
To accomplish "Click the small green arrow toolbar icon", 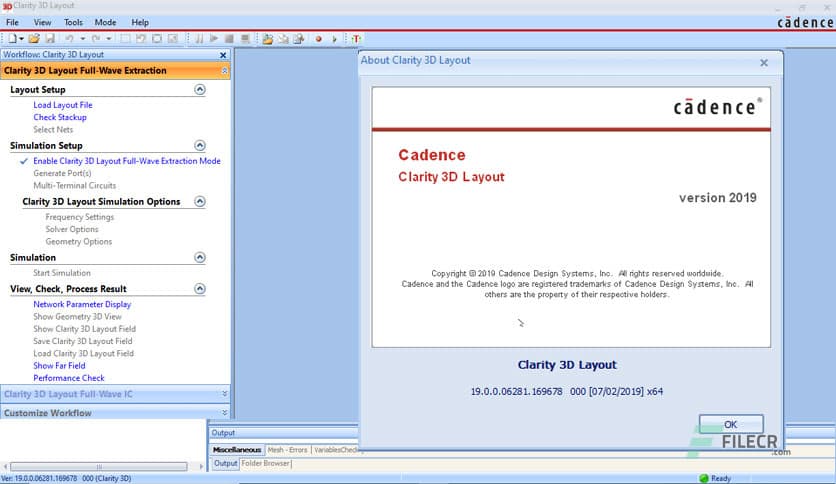I will point(334,39).
